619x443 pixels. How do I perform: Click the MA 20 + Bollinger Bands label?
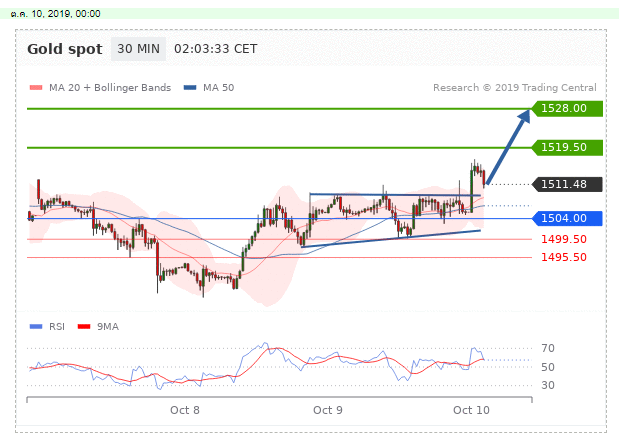pos(110,88)
